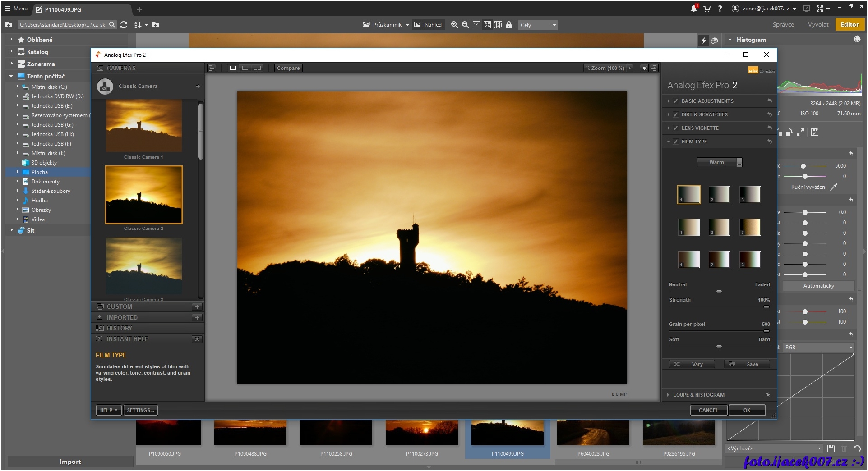Uncheck the Lens Vignette filter
This screenshot has width=868, height=471.
(x=675, y=128)
